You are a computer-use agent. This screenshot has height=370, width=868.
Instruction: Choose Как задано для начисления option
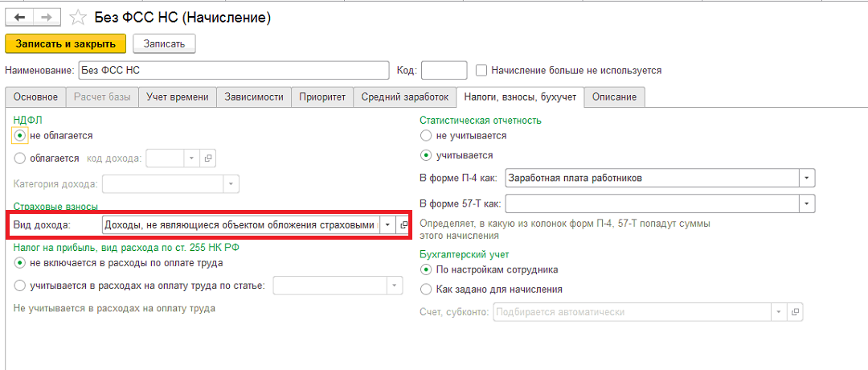click(426, 289)
